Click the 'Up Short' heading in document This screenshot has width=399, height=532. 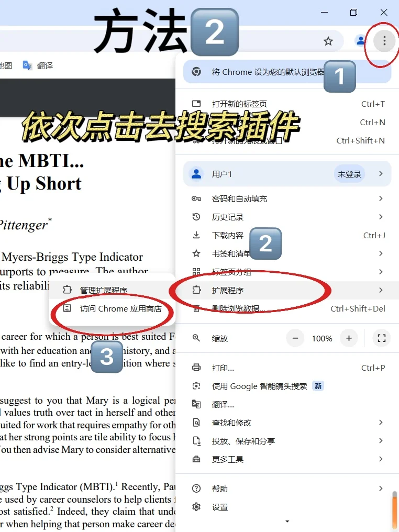44,184
